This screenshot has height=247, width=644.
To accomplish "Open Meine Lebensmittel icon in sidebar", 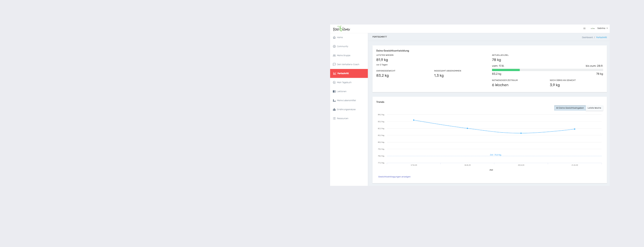I will pos(334,100).
